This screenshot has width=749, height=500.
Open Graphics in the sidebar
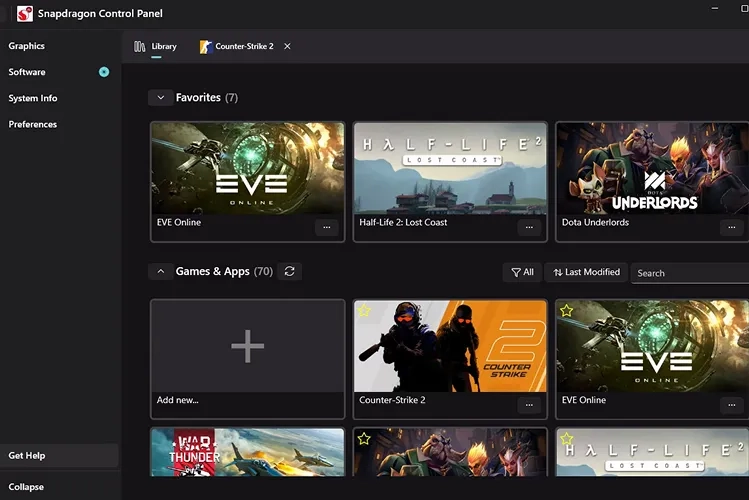coord(27,46)
